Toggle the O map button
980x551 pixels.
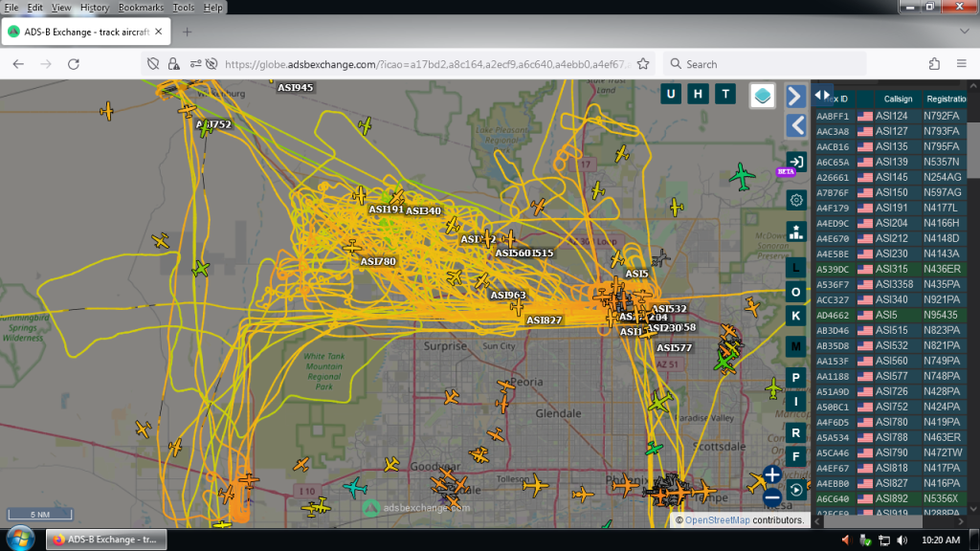point(795,292)
